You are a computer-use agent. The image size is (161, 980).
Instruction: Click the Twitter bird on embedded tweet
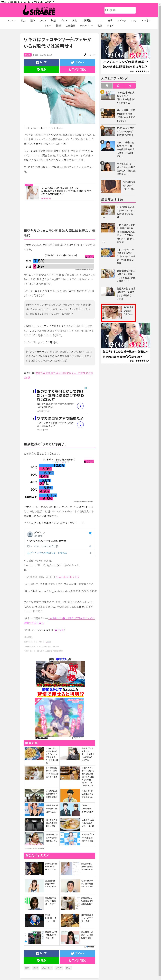click(90, 533)
